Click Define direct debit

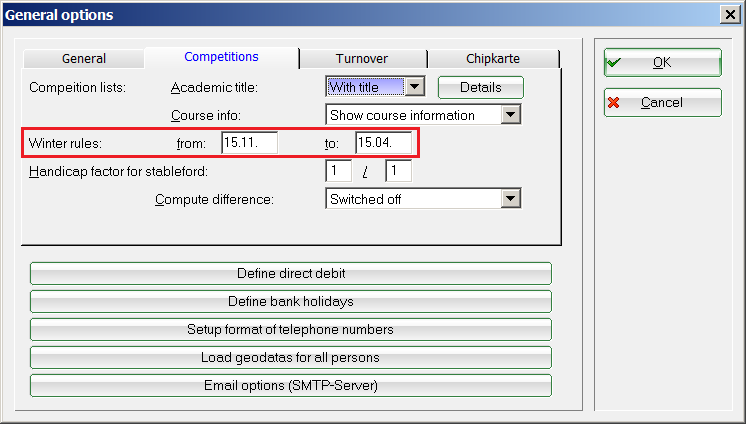290,274
